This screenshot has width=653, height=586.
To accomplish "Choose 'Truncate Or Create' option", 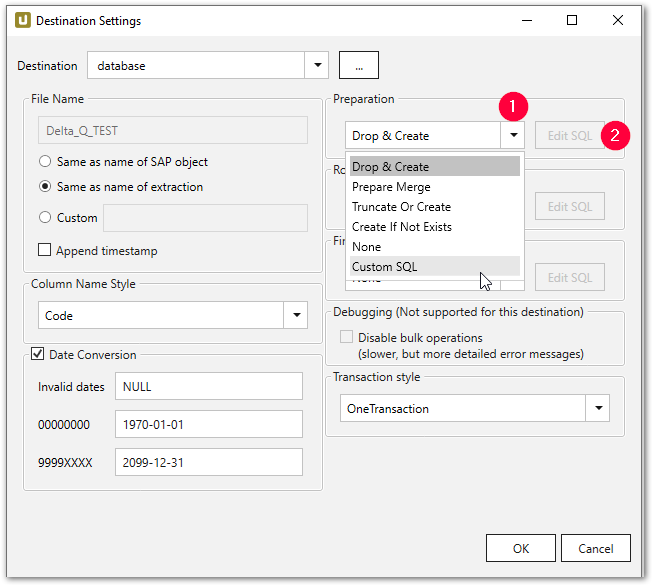I will coord(435,207).
